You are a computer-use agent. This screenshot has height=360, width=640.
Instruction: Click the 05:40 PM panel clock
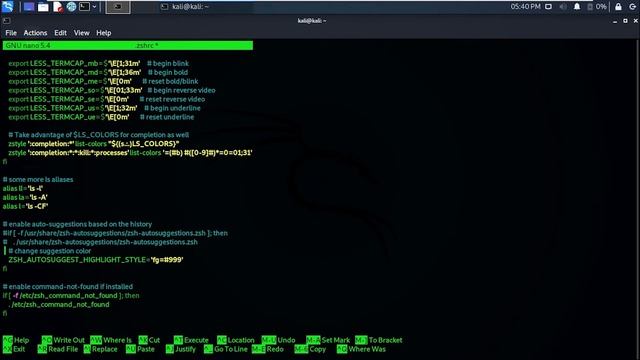[525, 7]
